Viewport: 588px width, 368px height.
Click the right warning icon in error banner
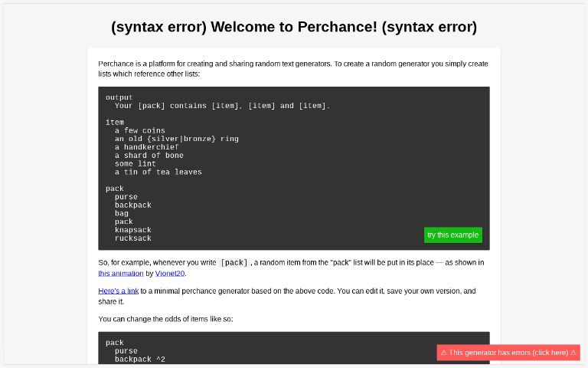(x=573, y=353)
